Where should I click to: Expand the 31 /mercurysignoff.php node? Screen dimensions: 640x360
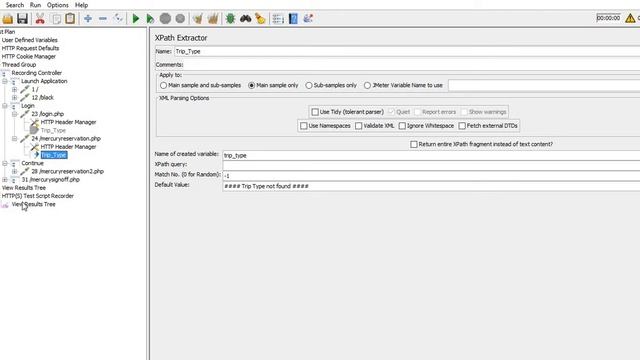[5, 180]
